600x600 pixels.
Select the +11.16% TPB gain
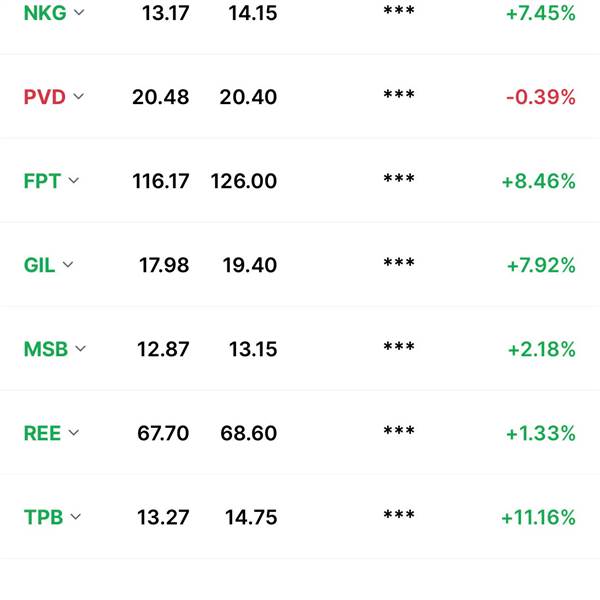click(x=538, y=517)
